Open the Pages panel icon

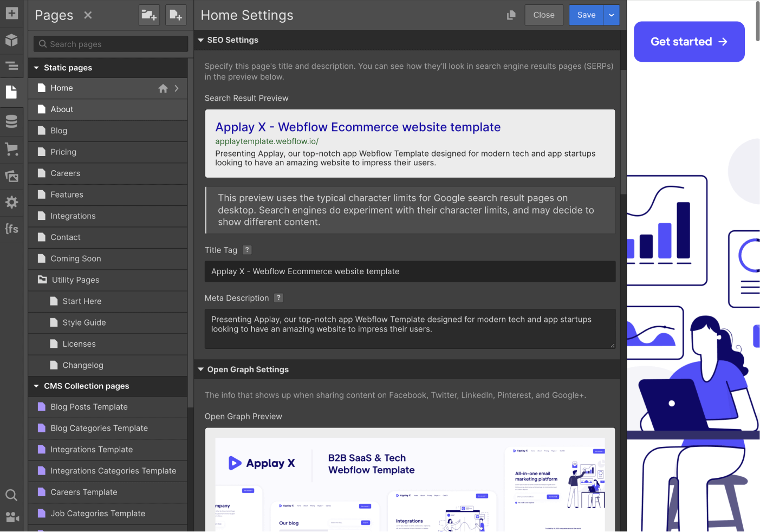pos(11,92)
